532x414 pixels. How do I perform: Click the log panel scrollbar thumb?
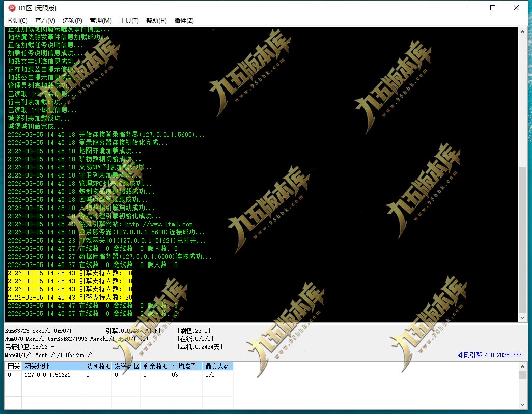[x=522, y=240]
